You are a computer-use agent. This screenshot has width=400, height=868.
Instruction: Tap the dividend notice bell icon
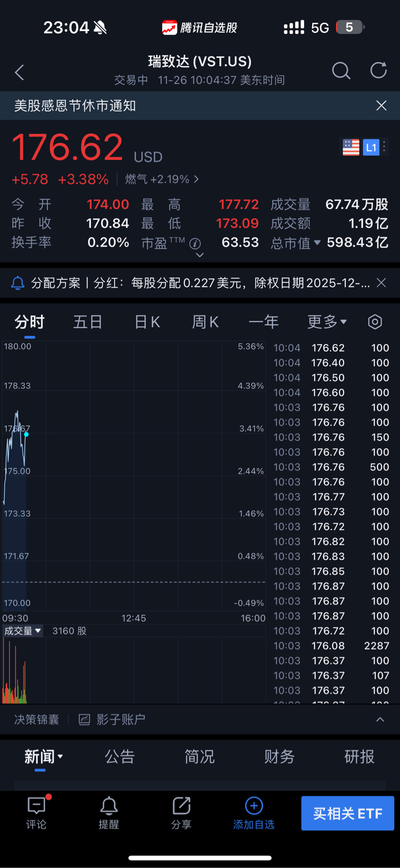pyautogui.click(x=18, y=283)
